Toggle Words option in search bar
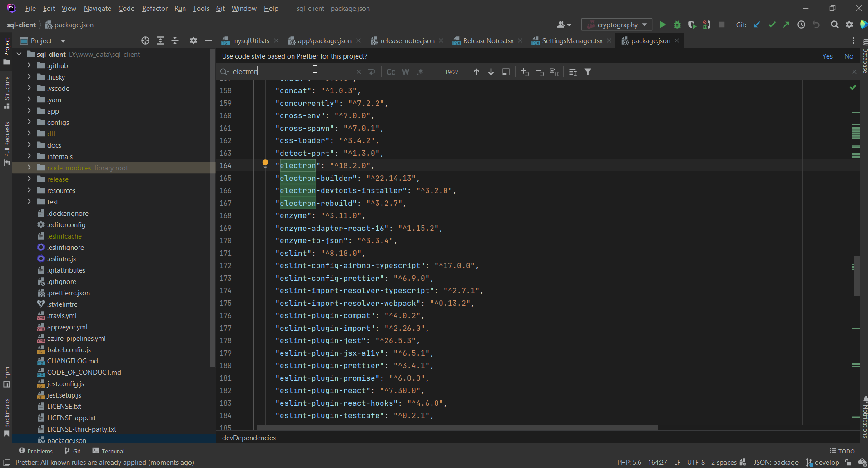The height and width of the screenshot is (468, 868). coord(406,72)
